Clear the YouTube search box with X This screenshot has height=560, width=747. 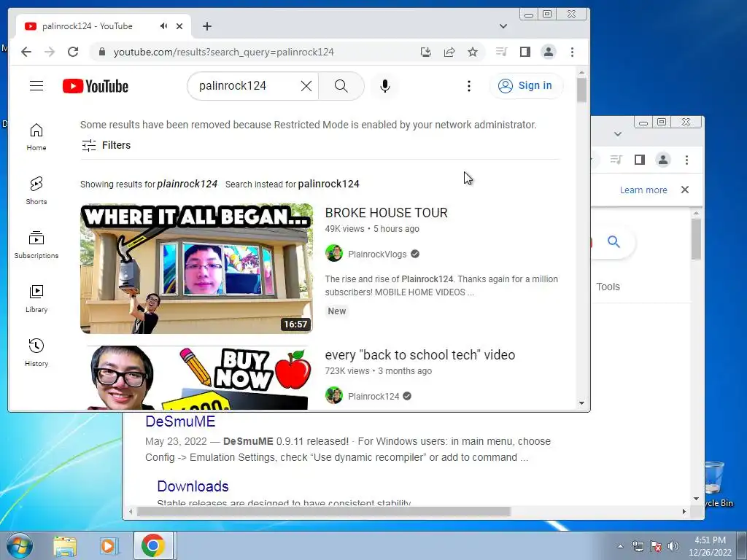306,86
